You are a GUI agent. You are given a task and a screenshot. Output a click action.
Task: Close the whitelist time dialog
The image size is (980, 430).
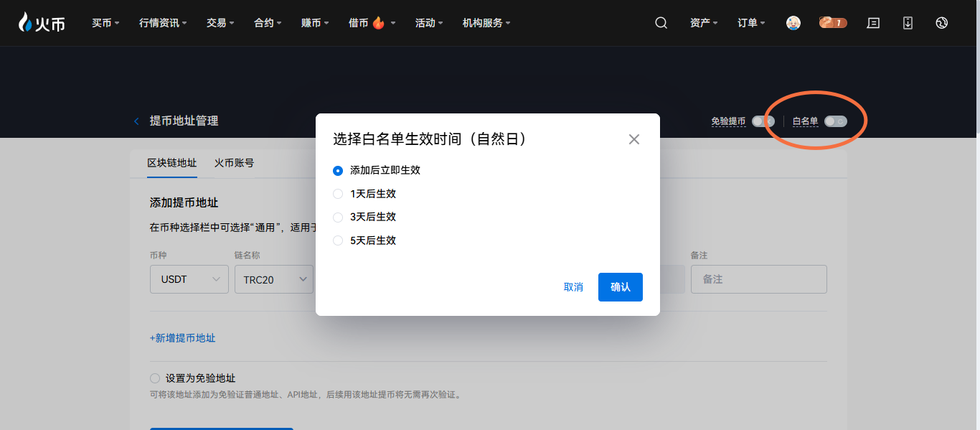tap(633, 139)
